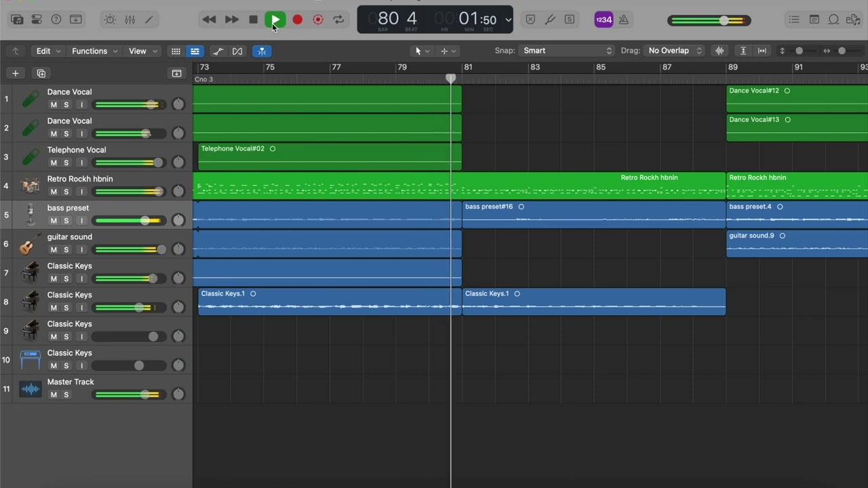The width and height of the screenshot is (868, 488).
Task: Toggle the Metronome click
Action: (x=623, y=20)
